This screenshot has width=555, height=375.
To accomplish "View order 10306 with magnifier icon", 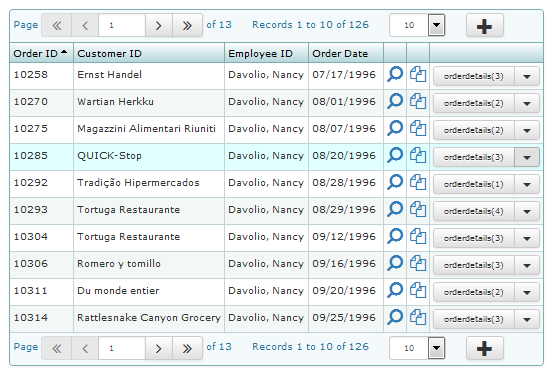I will 395,263.
